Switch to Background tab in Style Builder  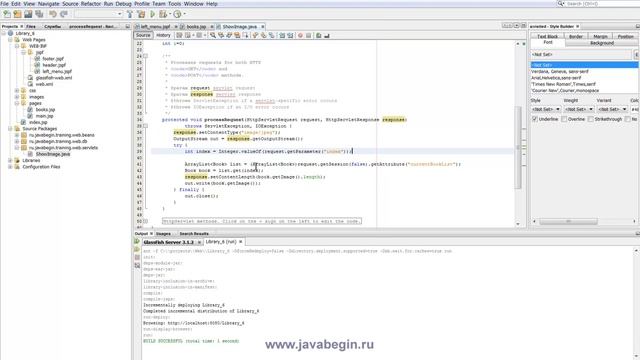[x=602, y=43]
